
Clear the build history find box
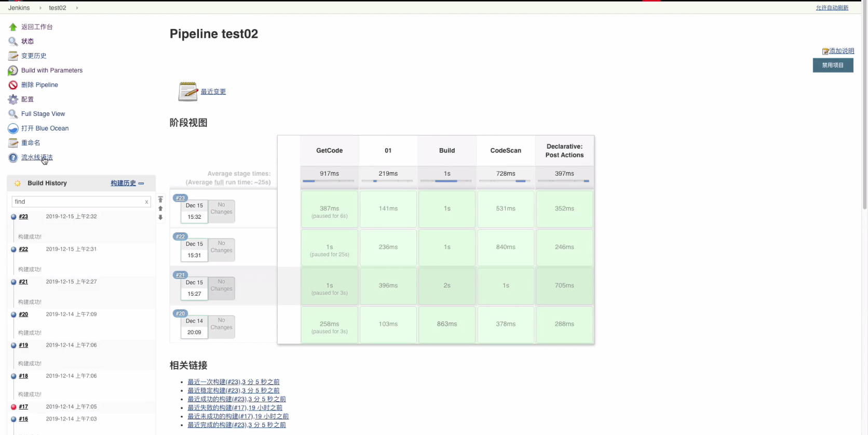(146, 202)
